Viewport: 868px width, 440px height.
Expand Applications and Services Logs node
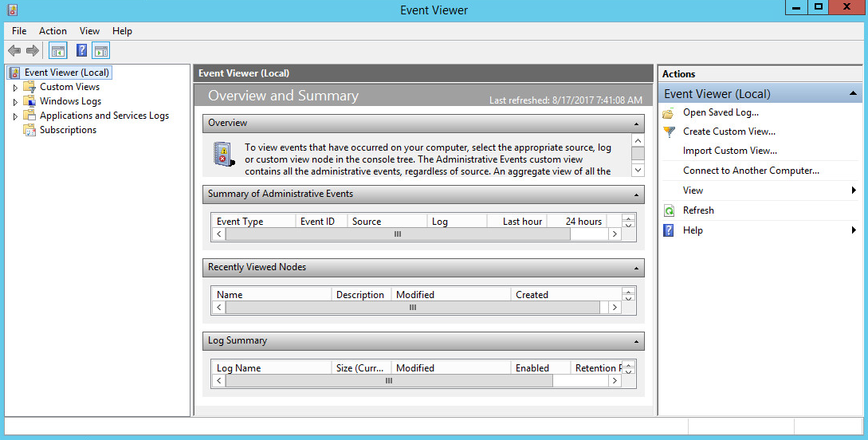coord(15,116)
